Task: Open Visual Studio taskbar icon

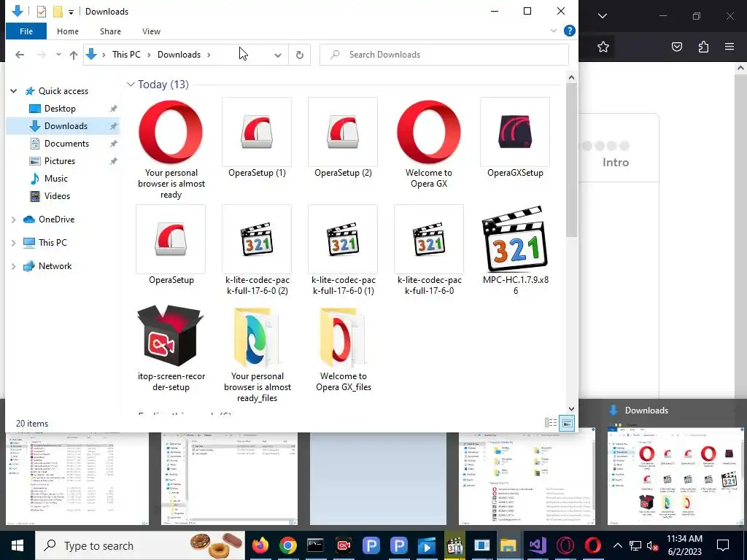Action: coord(538,545)
